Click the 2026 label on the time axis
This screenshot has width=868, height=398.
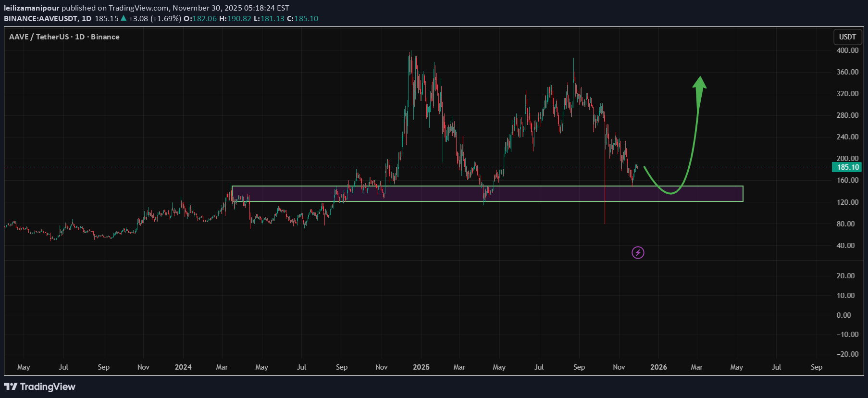tap(658, 367)
